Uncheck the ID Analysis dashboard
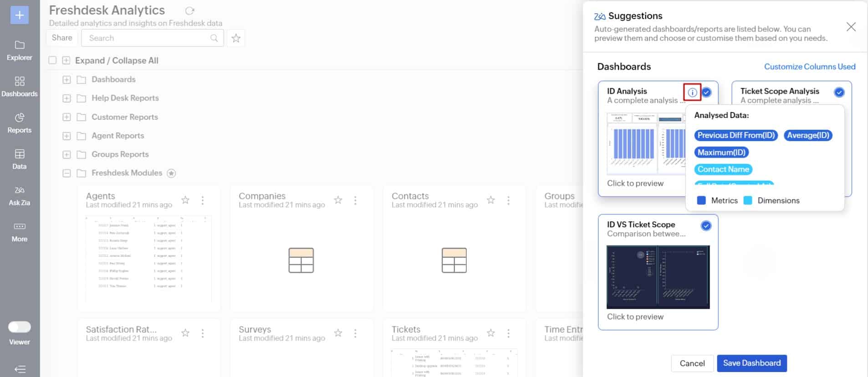 pos(706,92)
